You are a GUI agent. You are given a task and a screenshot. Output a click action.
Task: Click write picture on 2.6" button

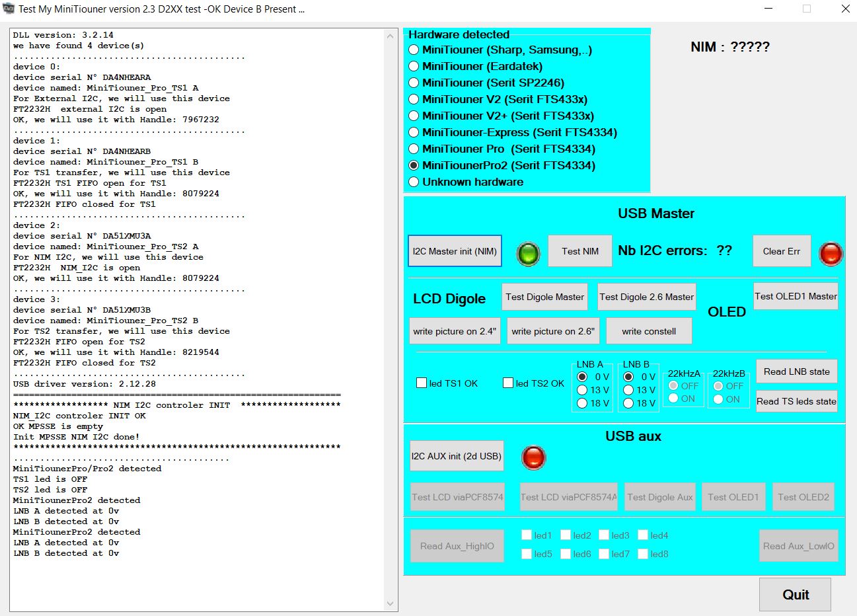[553, 331]
